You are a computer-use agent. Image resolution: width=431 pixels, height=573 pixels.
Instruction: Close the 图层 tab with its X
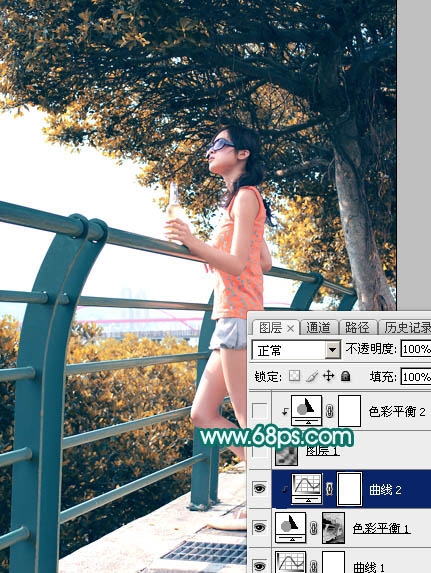(290, 329)
